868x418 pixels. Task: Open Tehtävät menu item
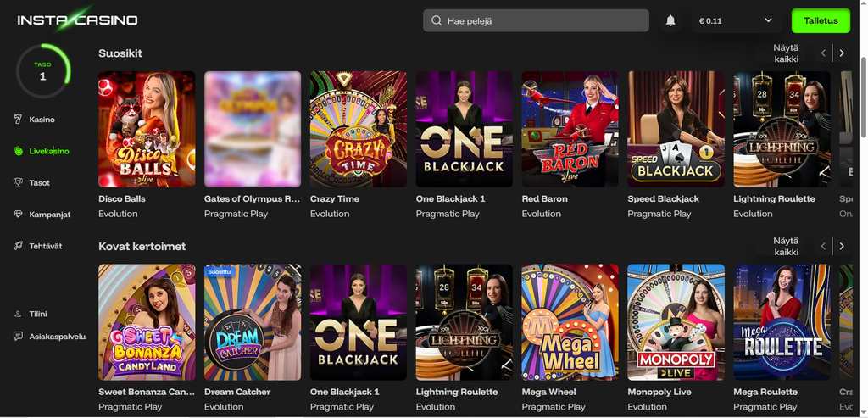tap(46, 246)
